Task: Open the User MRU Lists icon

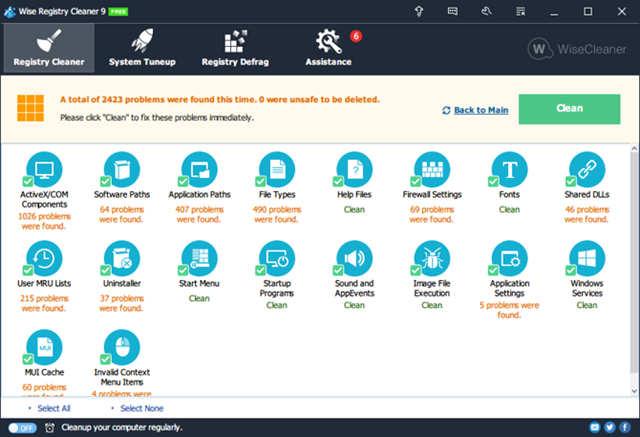Action: 44,258
